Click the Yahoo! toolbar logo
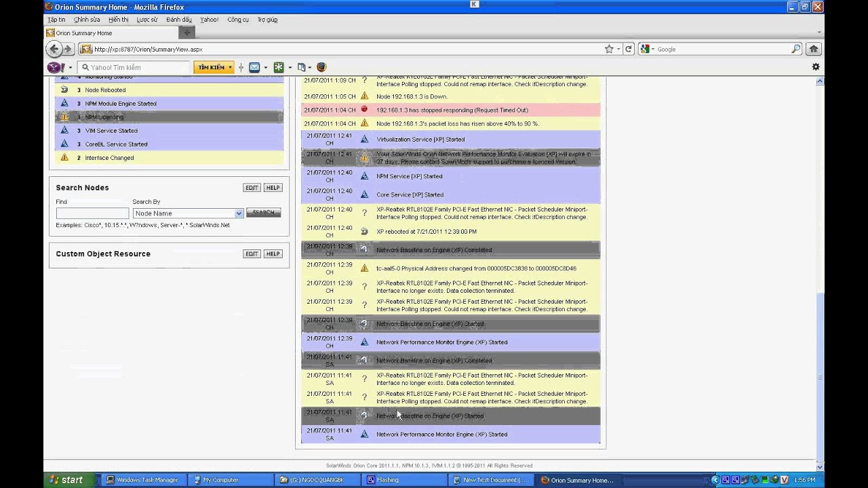The height and width of the screenshot is (488, 868). pyautogui.click(x=55, y=67)
